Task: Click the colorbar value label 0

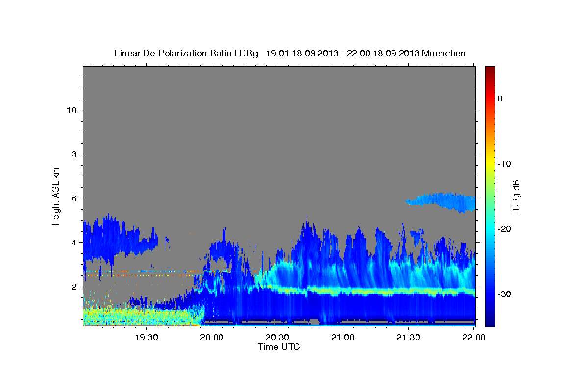Action: tap(500, 98)
